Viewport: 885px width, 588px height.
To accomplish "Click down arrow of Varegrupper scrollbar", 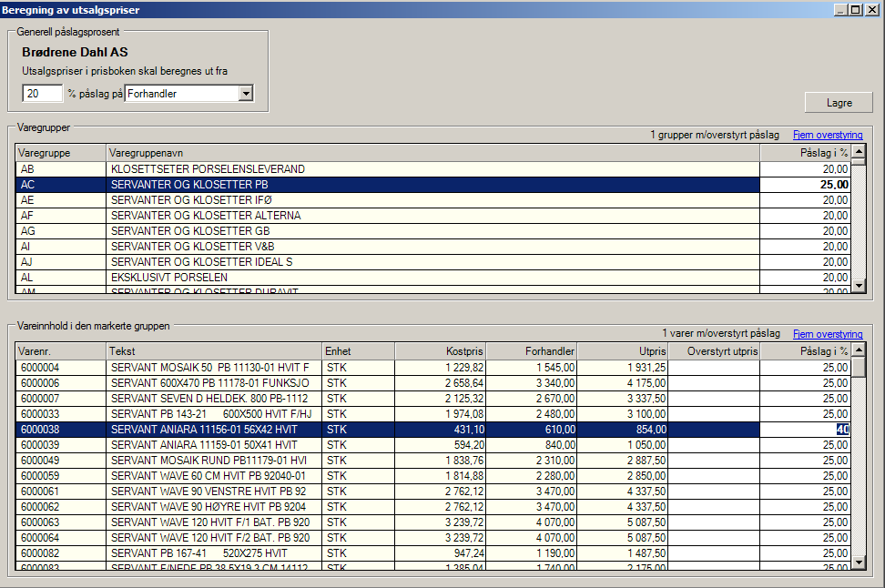I will click(x=859, y=286).
